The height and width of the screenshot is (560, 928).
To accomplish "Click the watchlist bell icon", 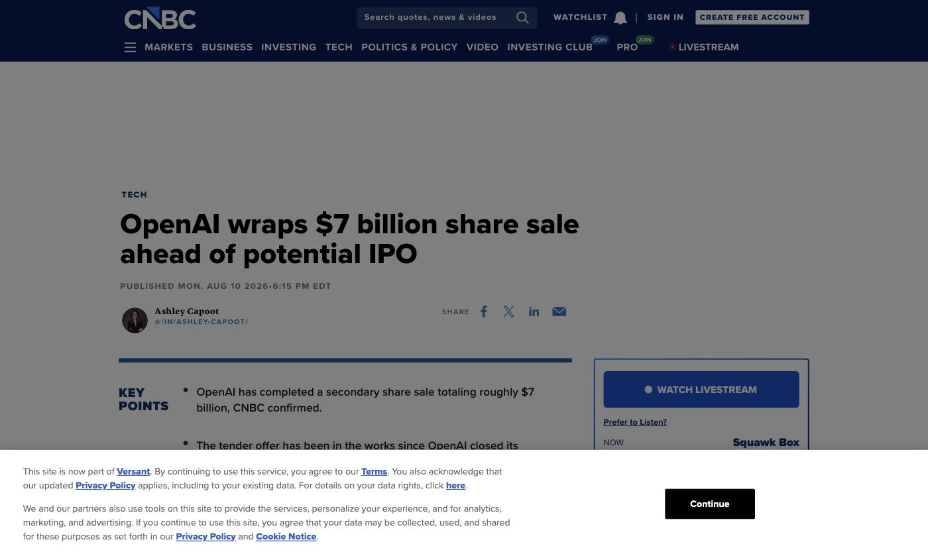I will 620,18.
